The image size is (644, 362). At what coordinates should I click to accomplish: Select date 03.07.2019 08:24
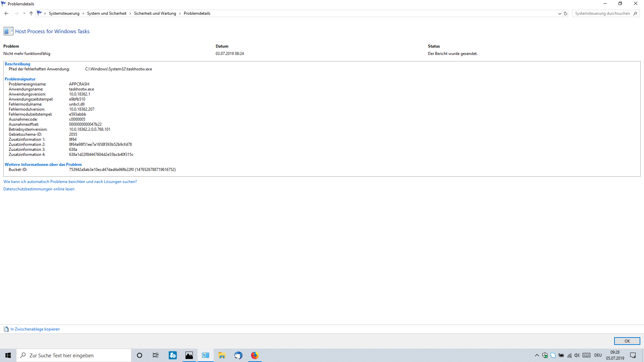coord(230,54)
